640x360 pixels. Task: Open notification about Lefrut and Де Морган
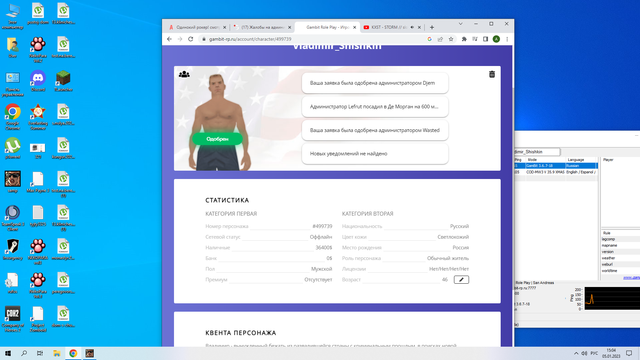[x=375, y=107]
